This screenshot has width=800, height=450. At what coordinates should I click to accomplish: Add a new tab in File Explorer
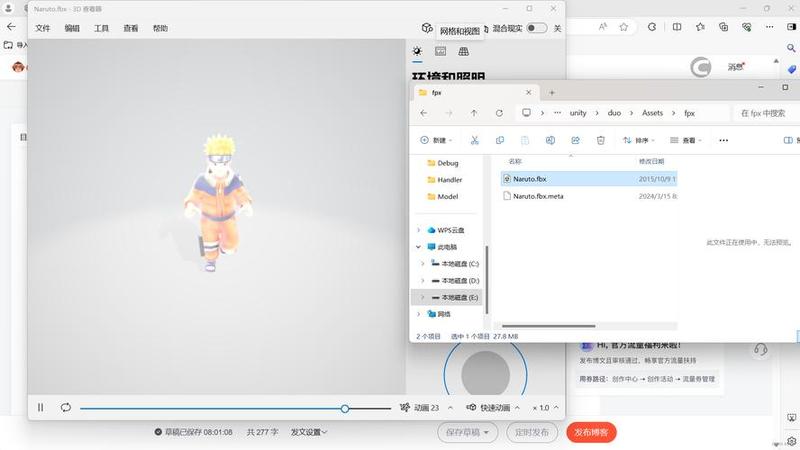pos(552,92)
